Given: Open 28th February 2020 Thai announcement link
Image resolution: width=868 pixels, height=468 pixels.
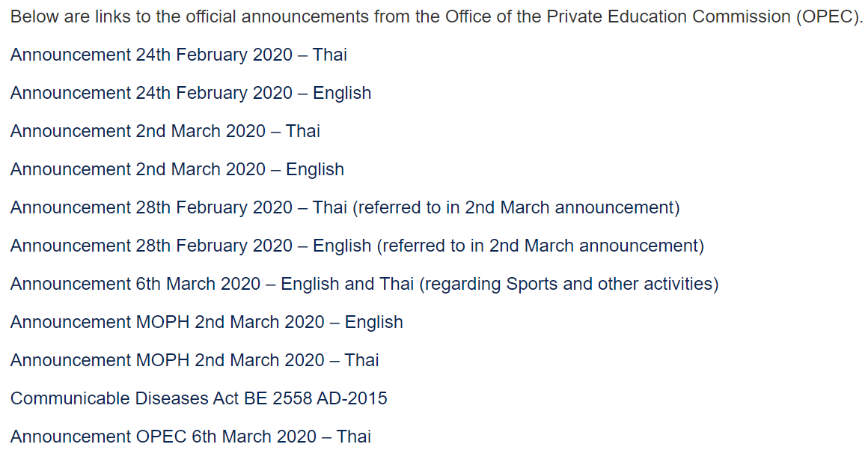Looking at the screenshot, I should pos(345,207).
